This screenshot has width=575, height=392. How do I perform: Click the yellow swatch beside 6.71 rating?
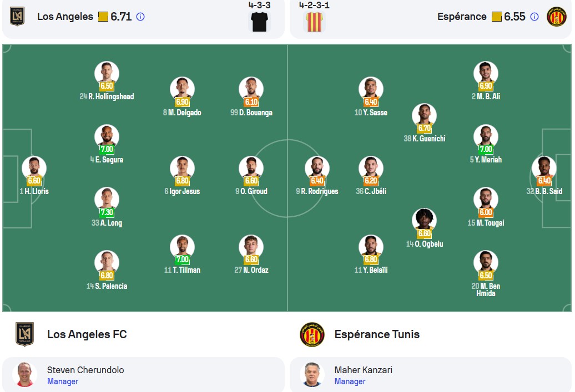[x=103, y=17]
